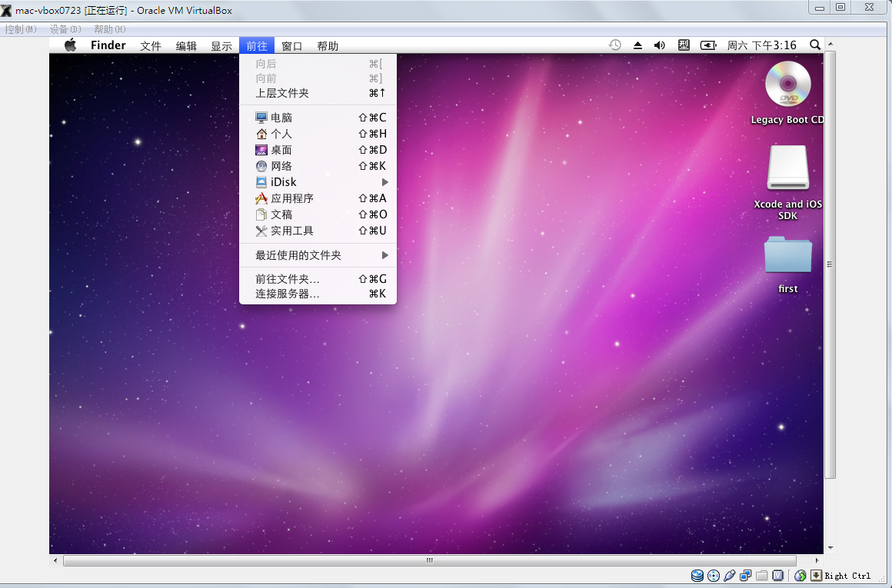The image size is (892, 588).
Task: Click VirtualBox network adapters status icon
Action: [746, 576]
